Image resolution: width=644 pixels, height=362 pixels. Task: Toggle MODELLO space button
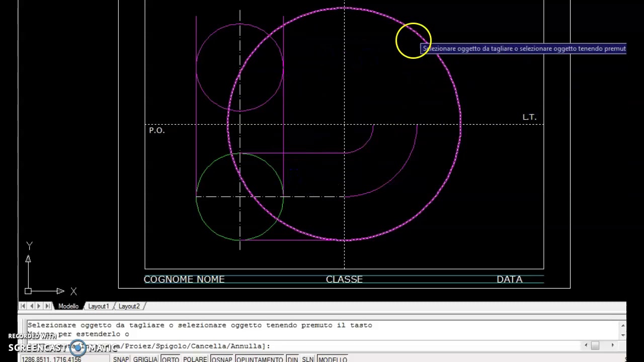point(333,359)
